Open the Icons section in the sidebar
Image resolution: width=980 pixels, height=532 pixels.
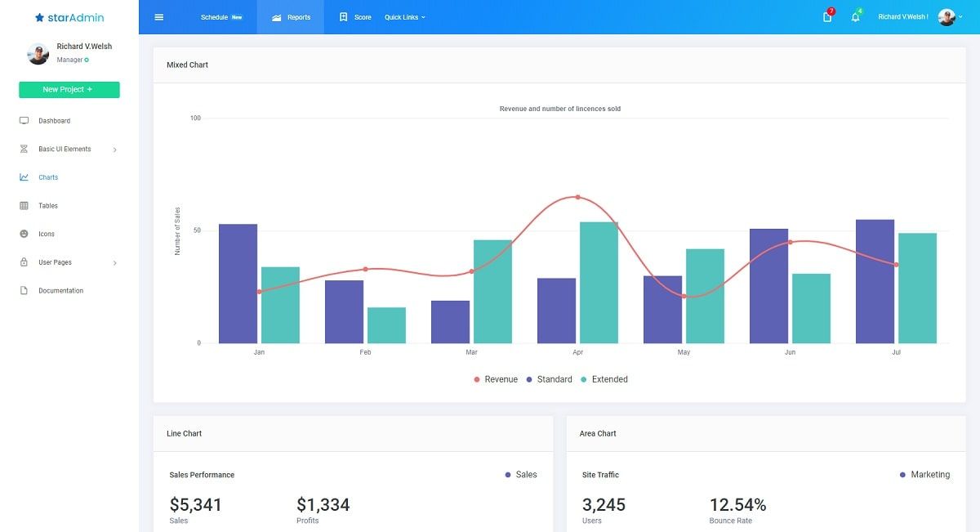click(47, 234)
